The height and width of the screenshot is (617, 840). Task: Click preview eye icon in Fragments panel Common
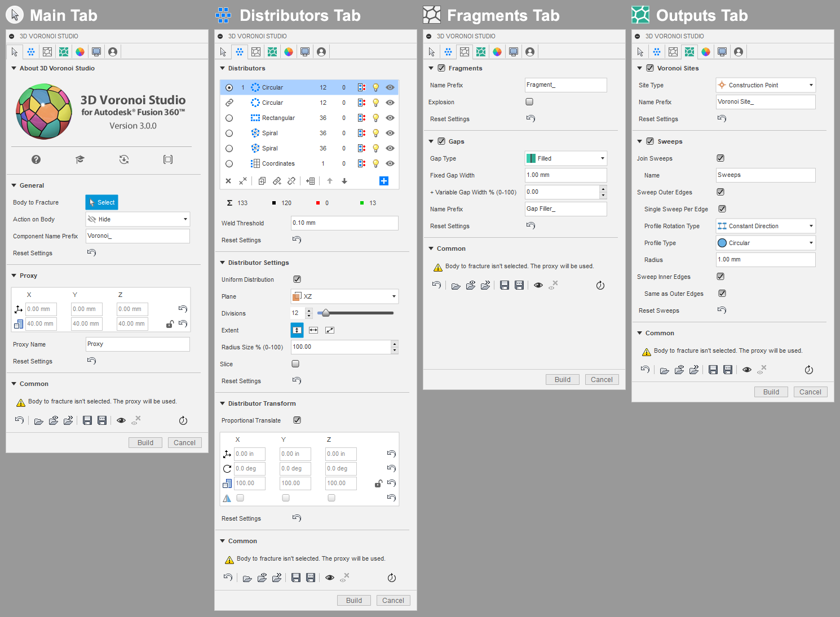pyautogui.click(x=538, y=285)
